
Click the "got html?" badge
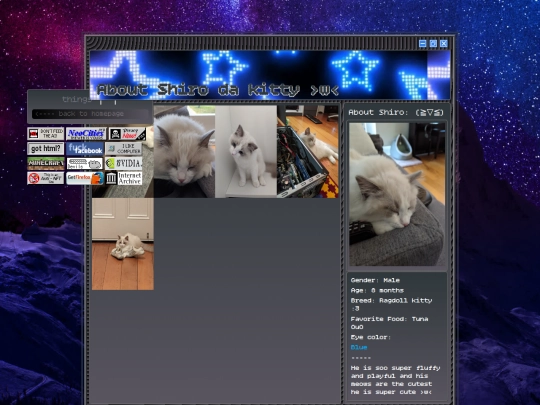point(46,148)
